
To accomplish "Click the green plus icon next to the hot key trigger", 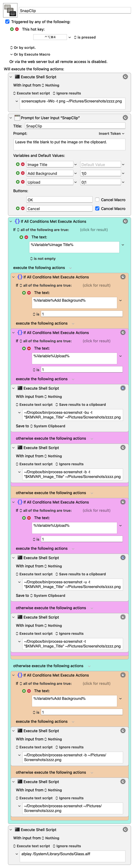I will pos(12,29).
